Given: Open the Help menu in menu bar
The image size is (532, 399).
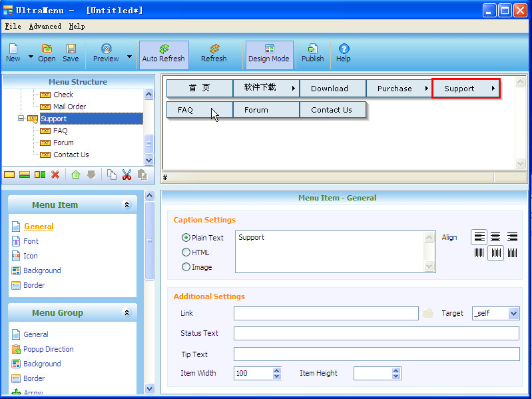Looking at the screenshot, I should (77, 26).
